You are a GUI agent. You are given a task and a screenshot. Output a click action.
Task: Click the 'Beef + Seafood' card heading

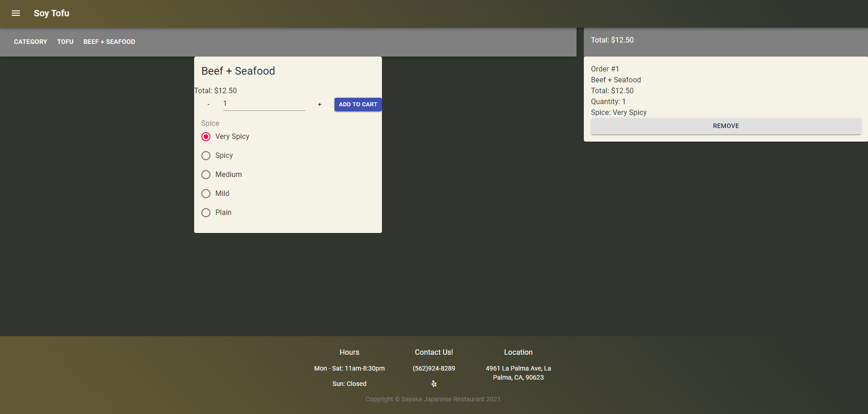coord(238,71)
